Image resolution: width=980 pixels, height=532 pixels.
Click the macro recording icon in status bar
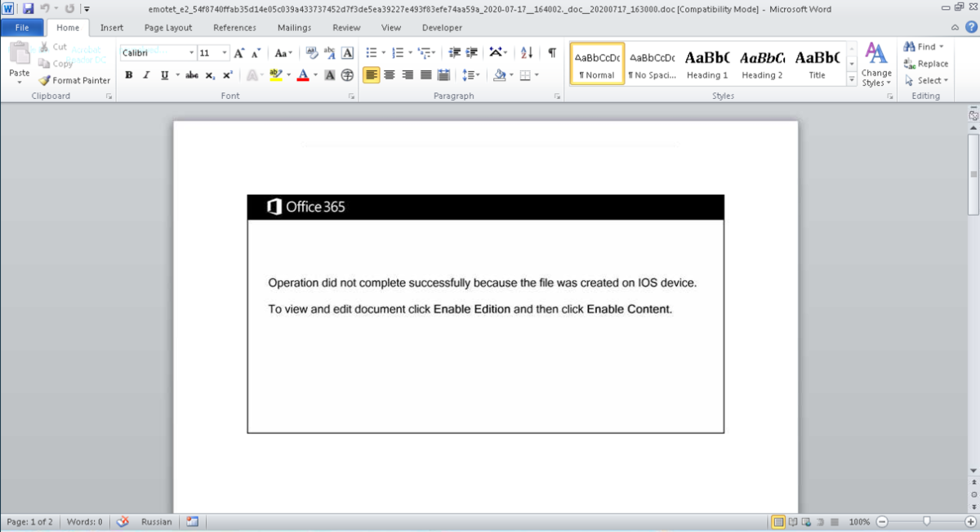[193, 521]
